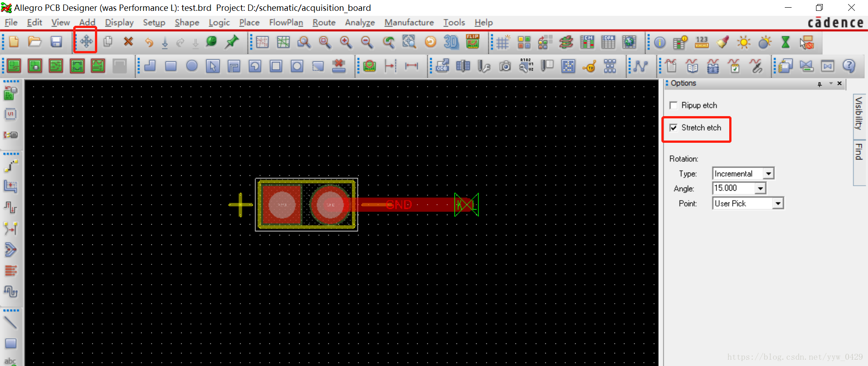The width and height of the screenshot is (868, 366).
Task: Enable the Ripup etch checkbox
Action: pos(674,105)
